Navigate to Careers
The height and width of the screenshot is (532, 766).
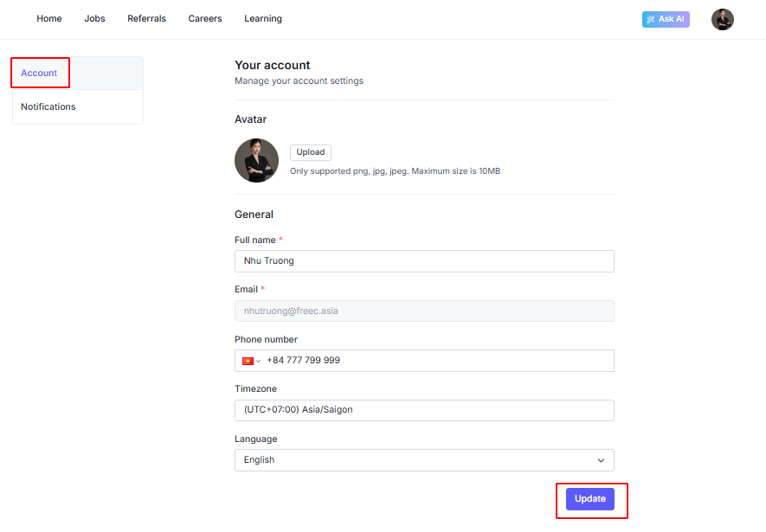(204, 18)
